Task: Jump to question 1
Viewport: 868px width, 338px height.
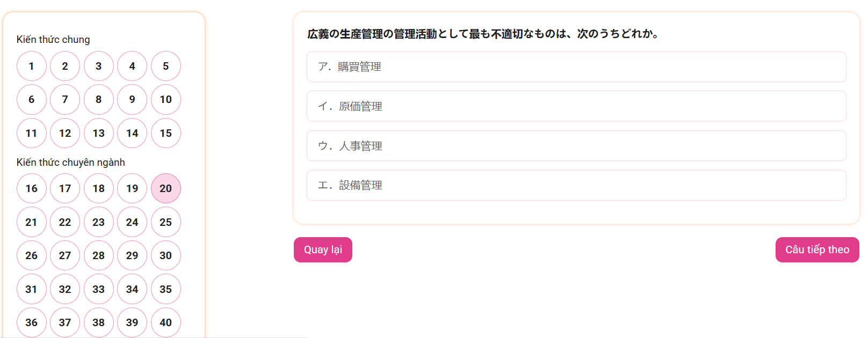Action: 32,66
